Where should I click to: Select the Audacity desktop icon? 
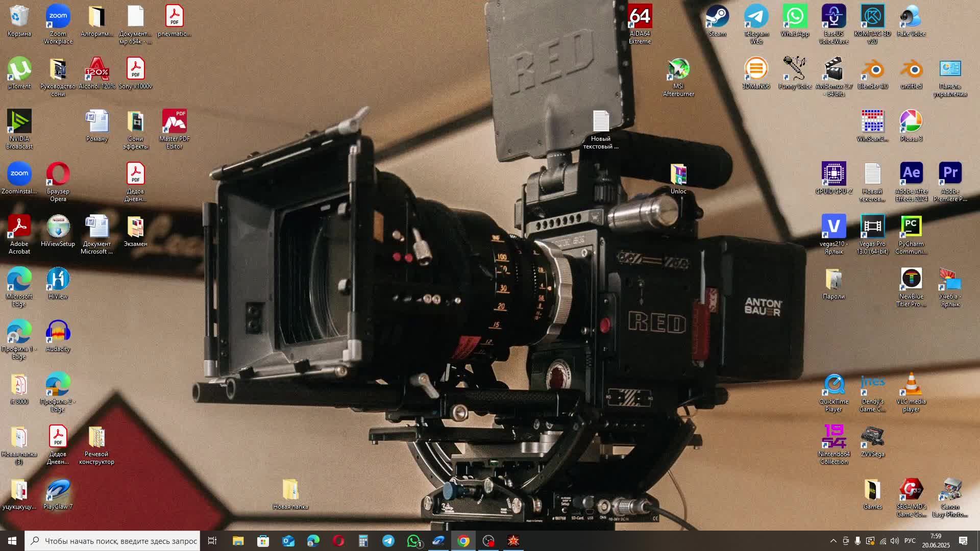point(58,333)
